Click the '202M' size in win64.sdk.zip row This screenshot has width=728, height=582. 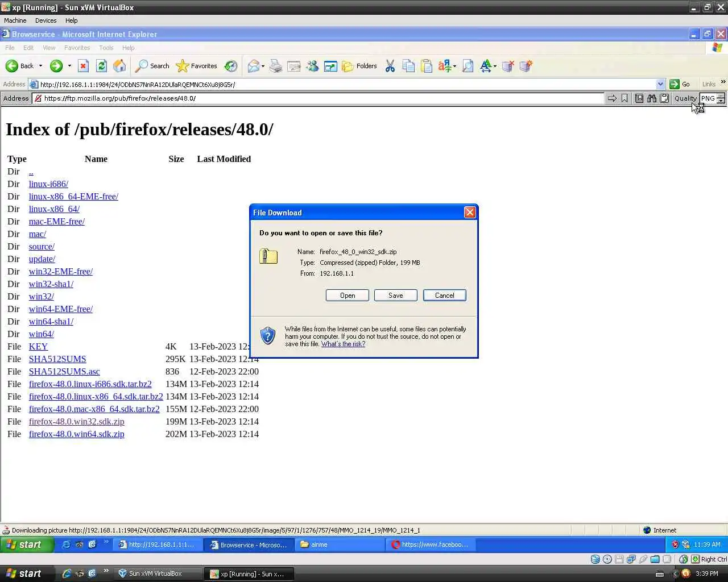(x=176, y=434)
